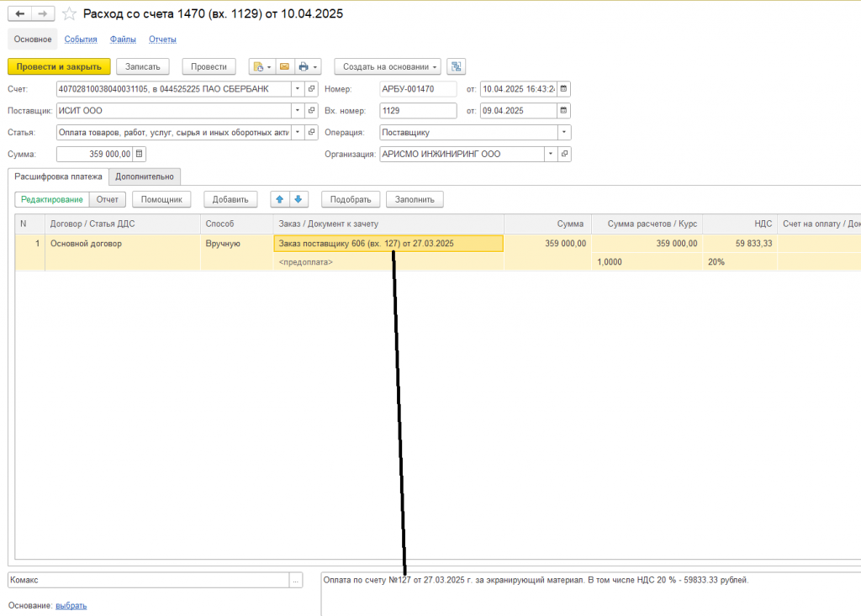Click the Подобрать button

coord(351,199)
